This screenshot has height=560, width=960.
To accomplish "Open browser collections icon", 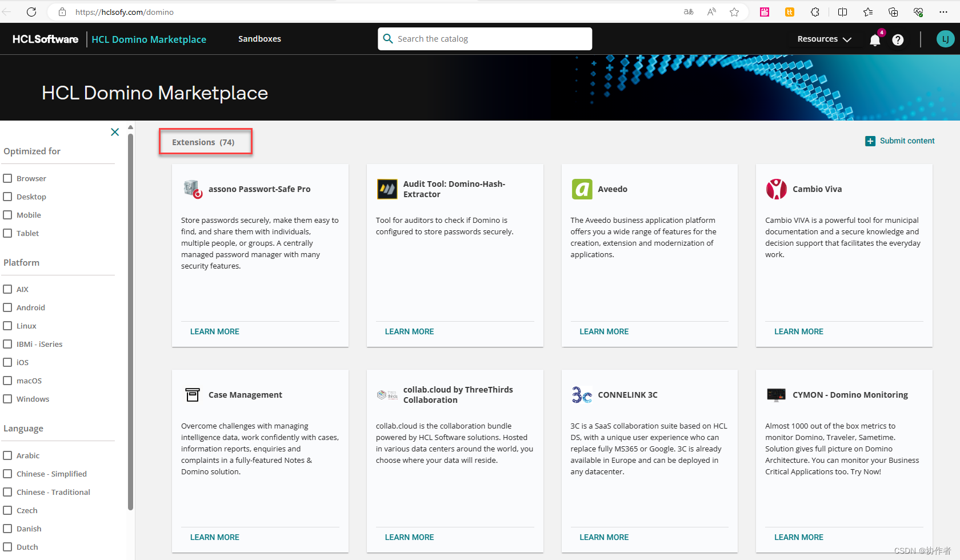I will tap(893, 12).
